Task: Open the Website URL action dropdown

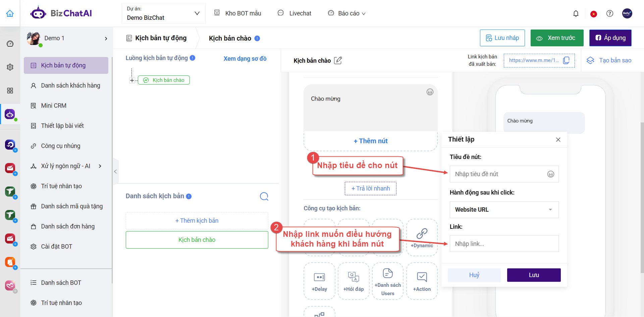Action: coord(504,210)
